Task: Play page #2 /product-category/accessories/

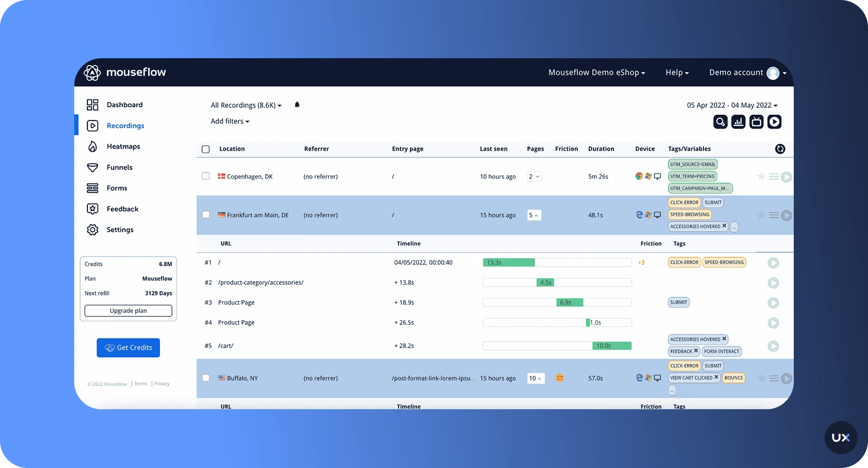Action: [x=773, y=283]
